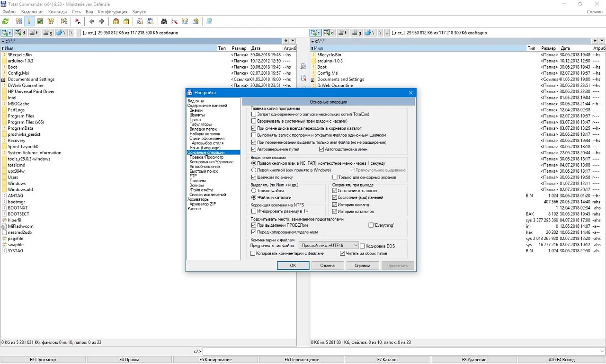This screenshot has width=606, height=364.
Task: Click the FTP connect toolbar icon
Action: (139, 21)
